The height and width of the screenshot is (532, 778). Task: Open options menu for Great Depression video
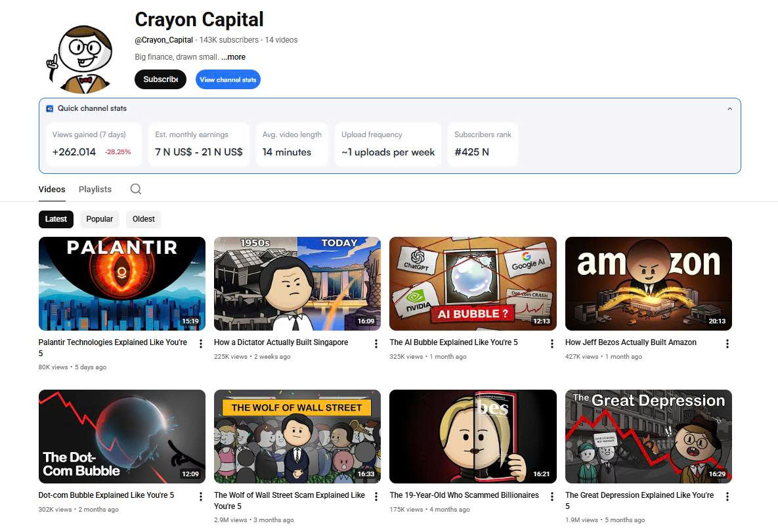[727, 497]
